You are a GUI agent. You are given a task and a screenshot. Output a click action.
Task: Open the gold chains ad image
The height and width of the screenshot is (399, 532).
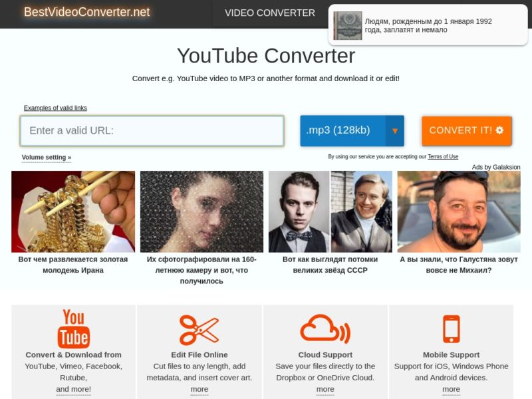73,211
